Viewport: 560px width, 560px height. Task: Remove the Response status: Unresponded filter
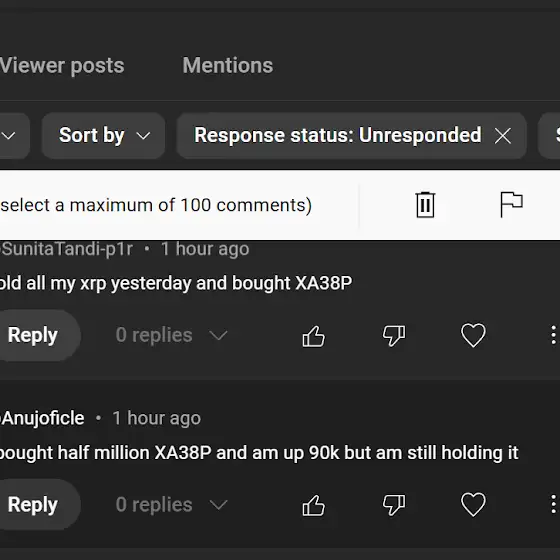pos(502,136)
